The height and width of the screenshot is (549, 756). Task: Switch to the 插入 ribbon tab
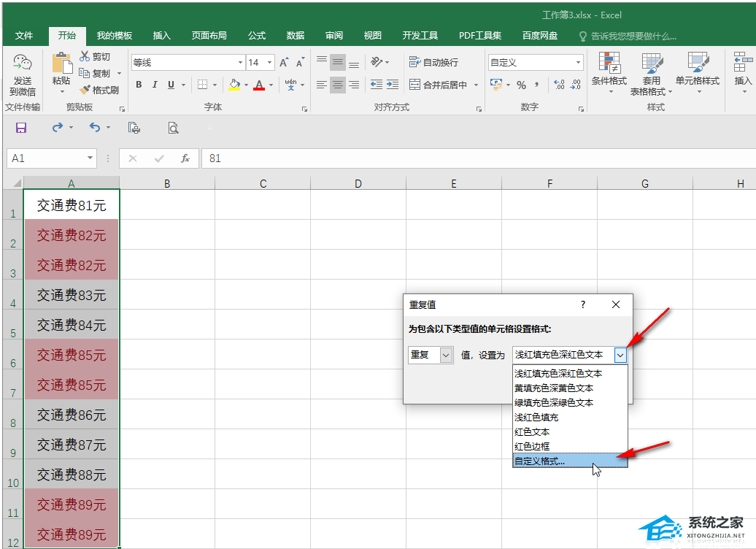point(161,35)
